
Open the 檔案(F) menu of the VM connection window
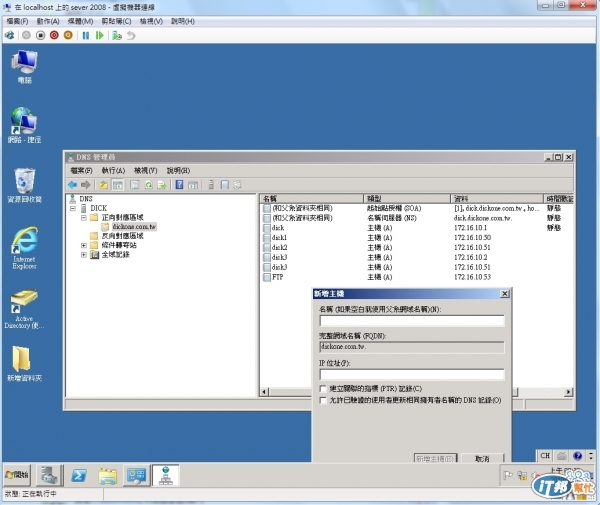pos(18,21)
